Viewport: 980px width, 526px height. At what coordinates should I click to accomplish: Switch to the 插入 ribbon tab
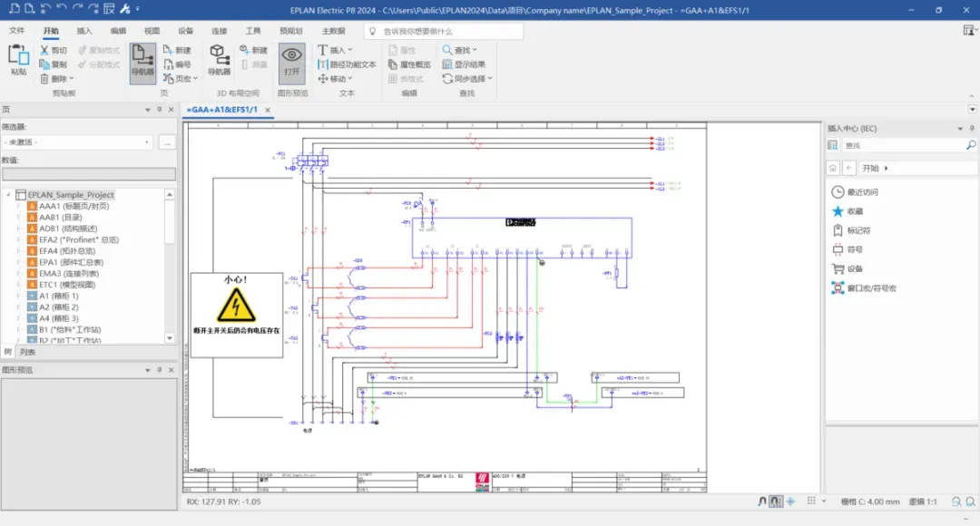tap(84, 31)
